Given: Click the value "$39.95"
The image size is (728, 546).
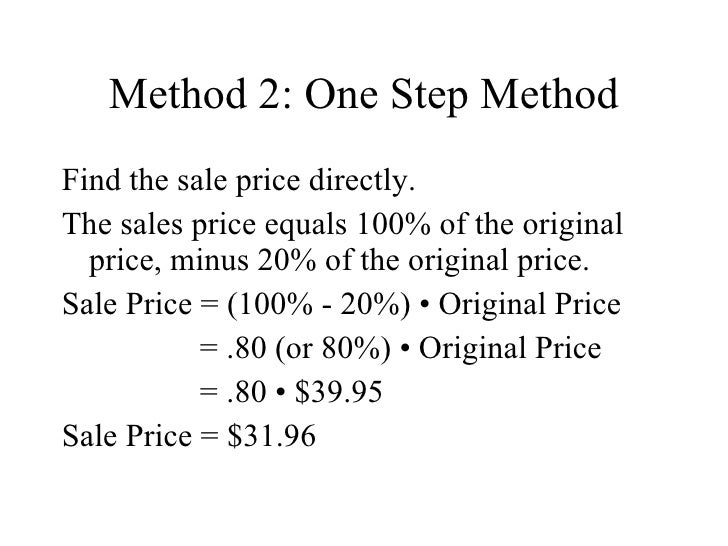Looking at the screenshot, I should click(x=345, y=393).
